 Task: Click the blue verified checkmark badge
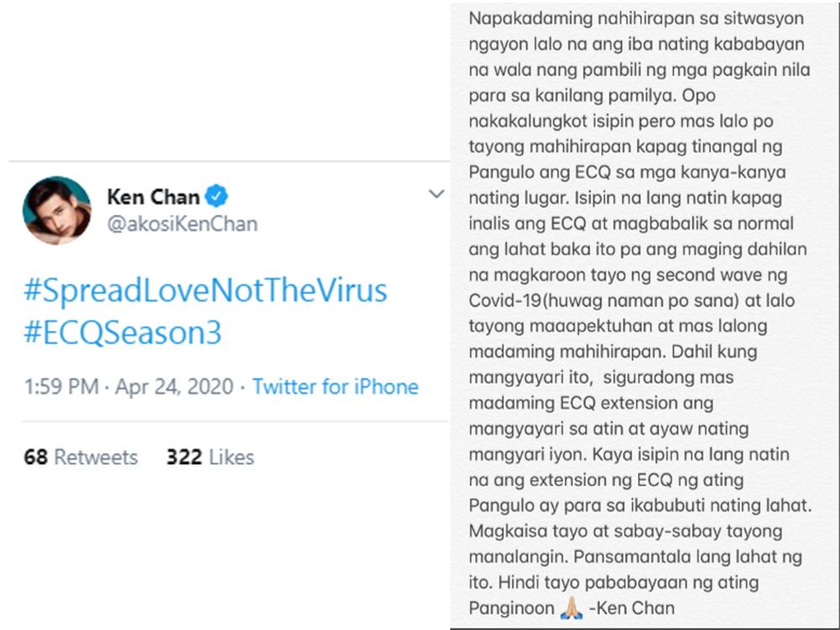(218, 197)
